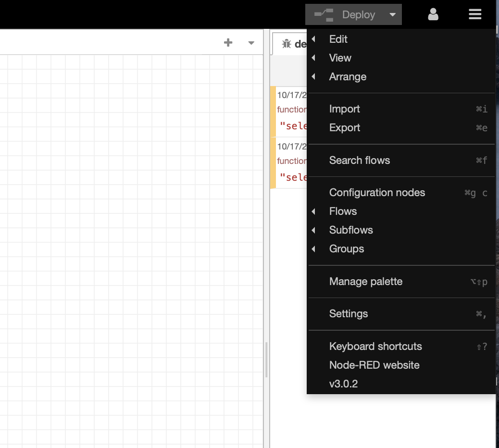
Task: Expand the Groups submenu
Action: coord(401,249)
